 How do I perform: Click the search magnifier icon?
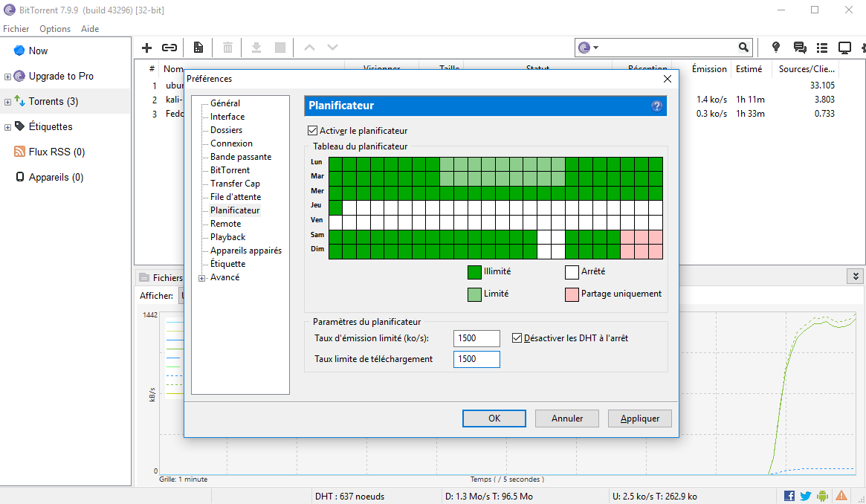[x=743, y=48]
